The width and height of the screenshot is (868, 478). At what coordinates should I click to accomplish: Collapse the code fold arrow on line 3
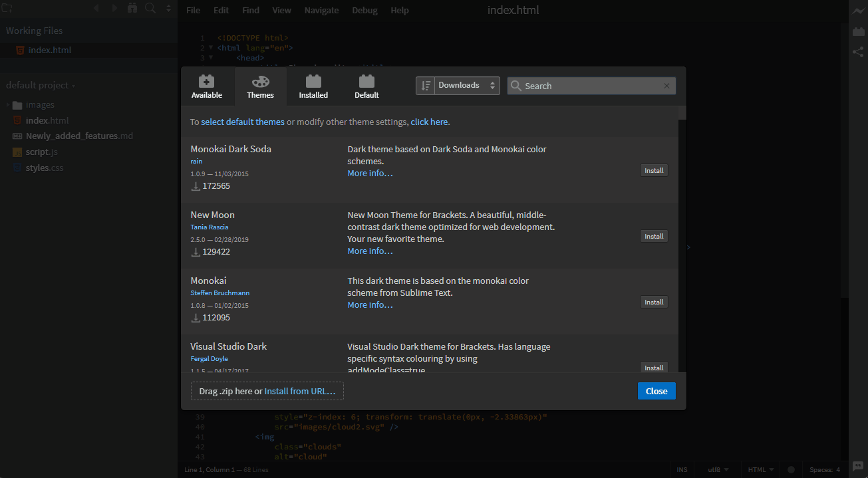211,58
